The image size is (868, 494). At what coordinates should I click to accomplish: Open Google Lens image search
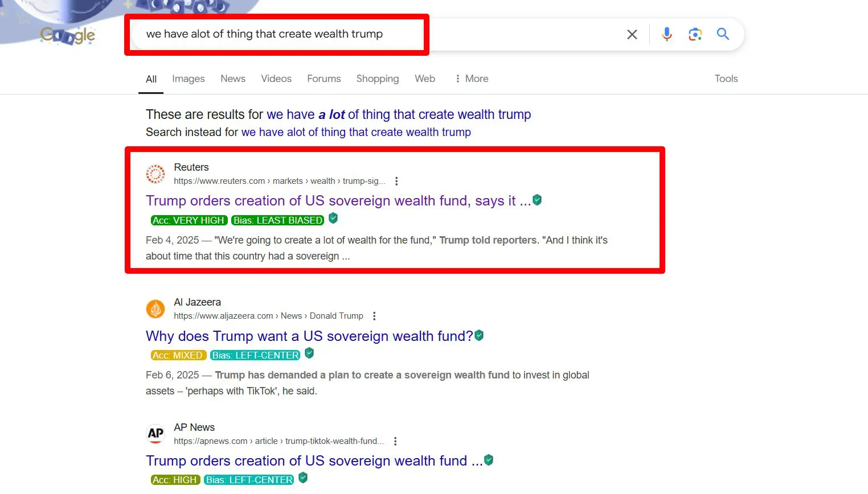pyautogui.click(x=695, y=34)
